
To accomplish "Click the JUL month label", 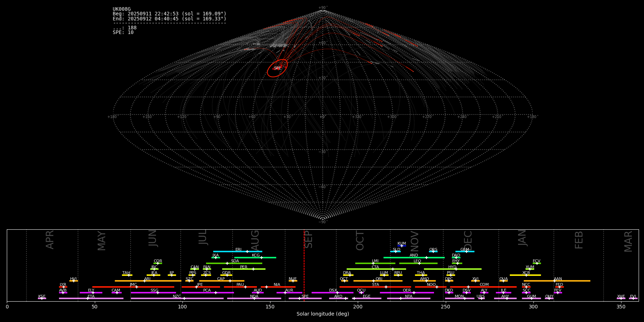I will pyautogui.click(x=203, y=237).
